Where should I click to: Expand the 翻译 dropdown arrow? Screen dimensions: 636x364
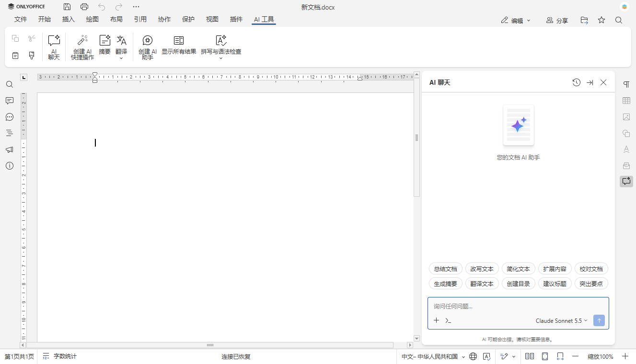pyautogui.click(x=121, y=58)
